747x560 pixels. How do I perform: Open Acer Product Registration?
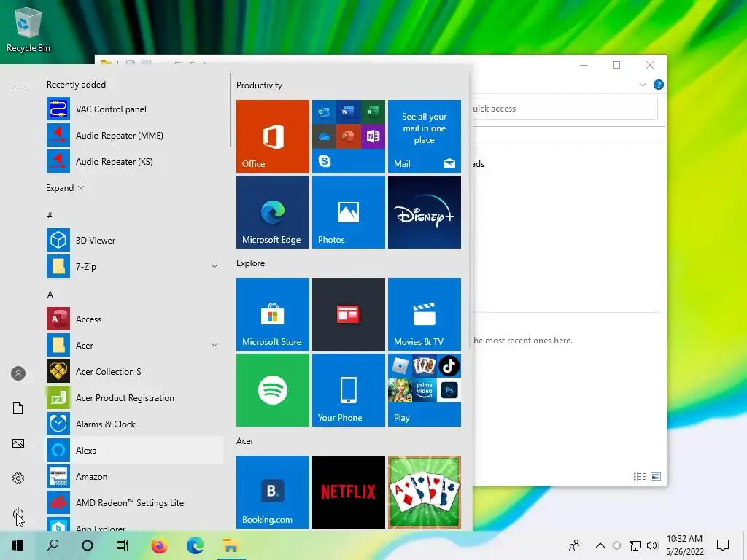tap(134, 397)
